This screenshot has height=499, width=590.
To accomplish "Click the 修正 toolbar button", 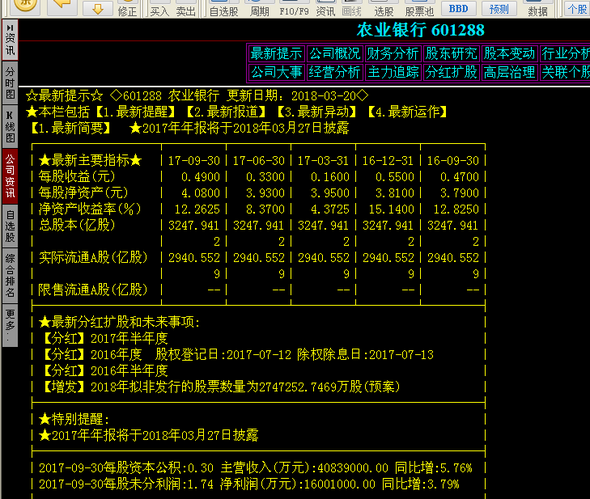I will click(127, 9).
